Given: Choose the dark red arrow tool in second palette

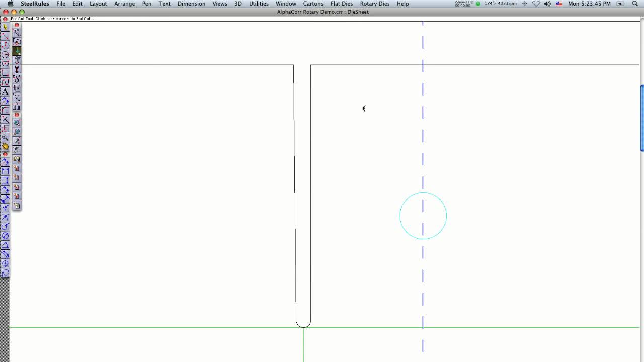Looking at the screenshot, I should pyautogui.click(x=17, y=69).
